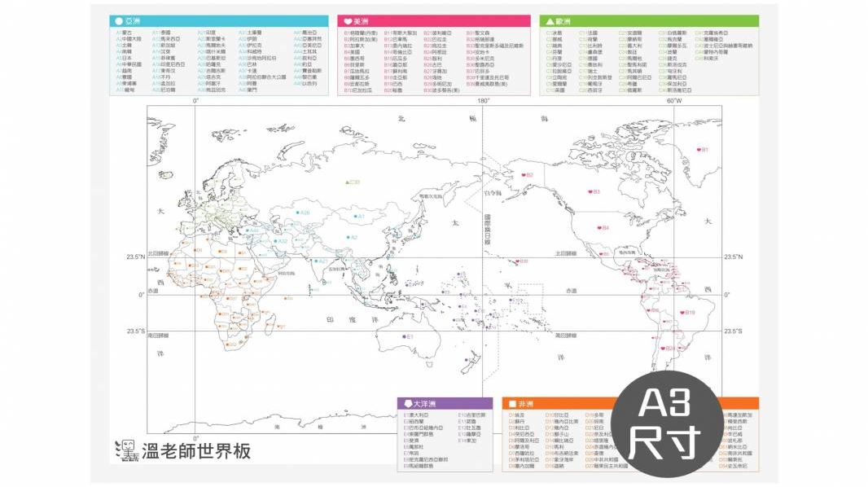Click the pink heart marker B4 on USA
Viewport: 868px width, 487px height.
point(600,227)
